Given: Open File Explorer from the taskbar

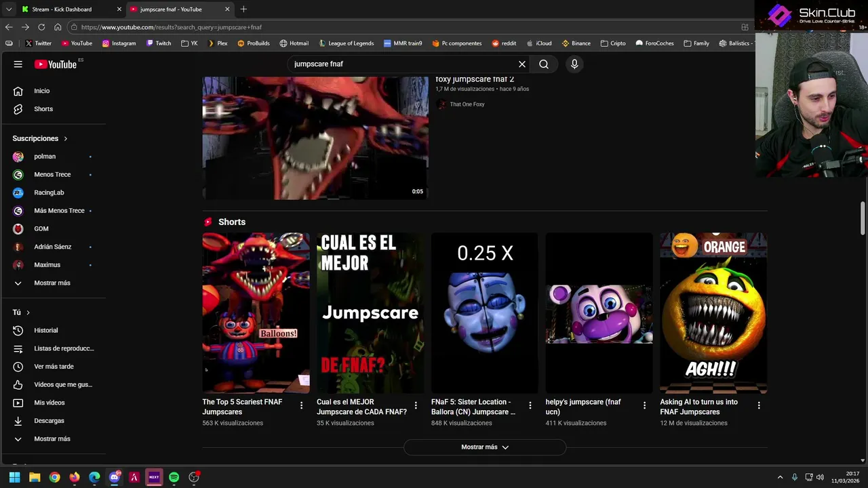Looking at the screenshot, I should click(x=35, y=477).
